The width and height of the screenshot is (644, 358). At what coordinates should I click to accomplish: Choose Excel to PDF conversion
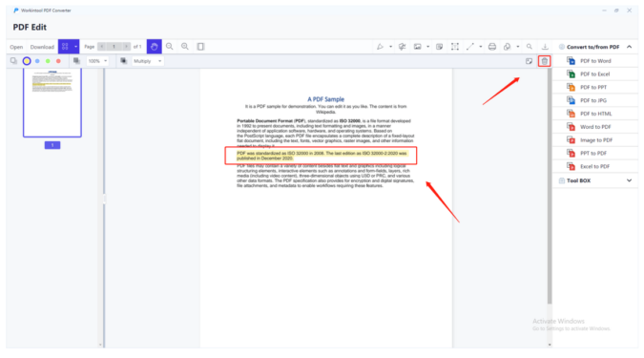[x=595, y=166]
